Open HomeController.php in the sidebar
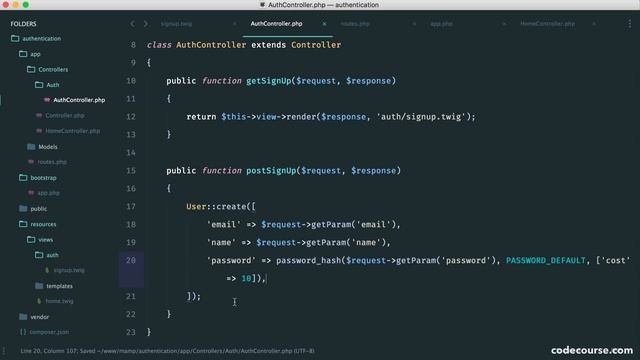 coord(73,131)
